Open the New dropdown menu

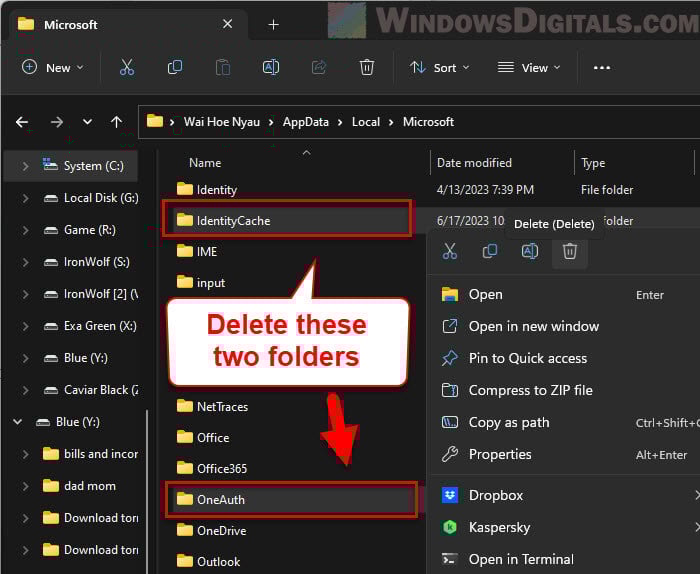tap(53, 68)
